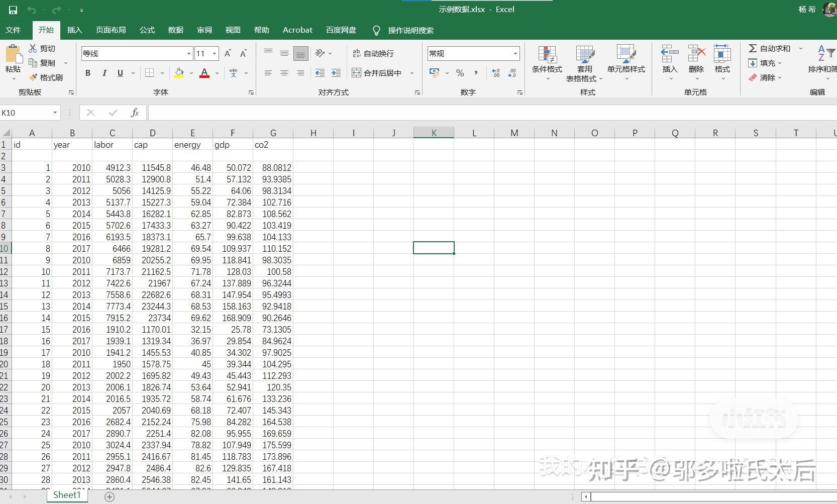Viewport: 837px width, 504px height.
Task: Open the font color swatch menu
Action: 217,73
